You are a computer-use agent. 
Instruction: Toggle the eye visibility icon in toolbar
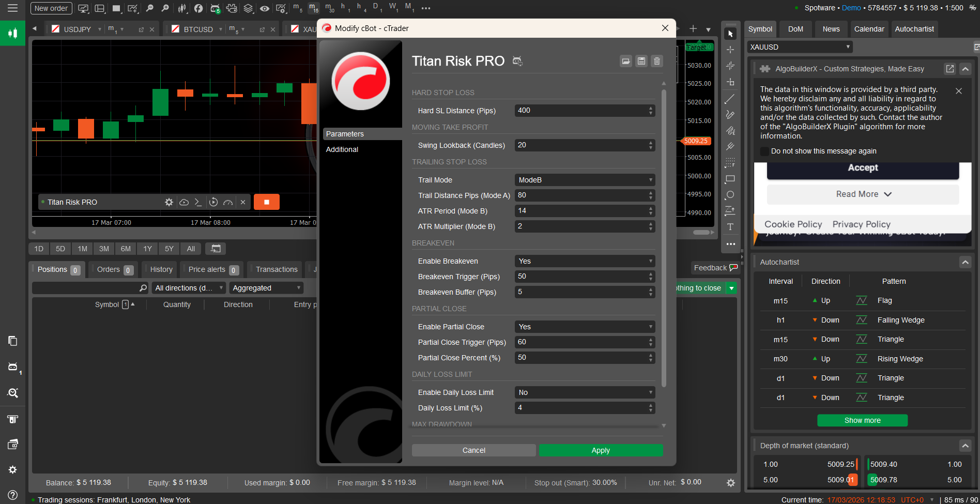tap(264, 8)
